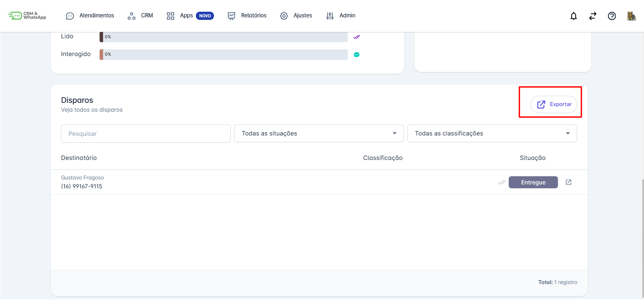Click the teal chat bubble Interagido icon
The image size is (644, 300).
coord(357,55)
